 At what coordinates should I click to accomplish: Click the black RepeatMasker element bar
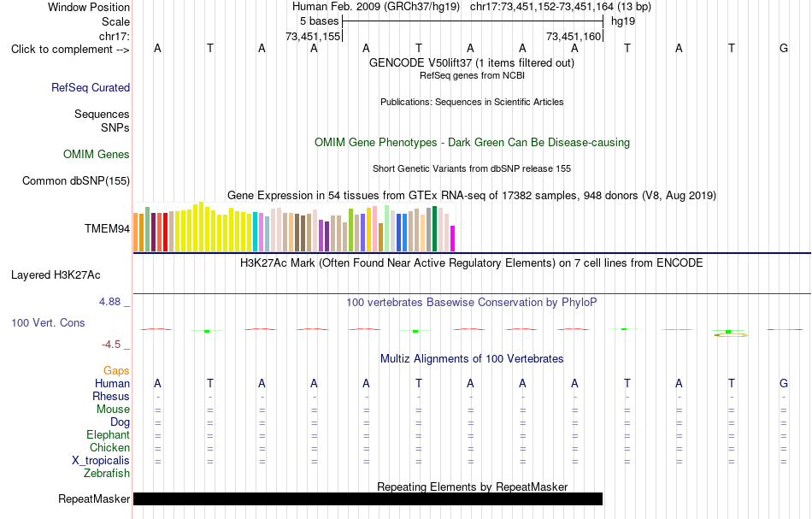(368, 498)
